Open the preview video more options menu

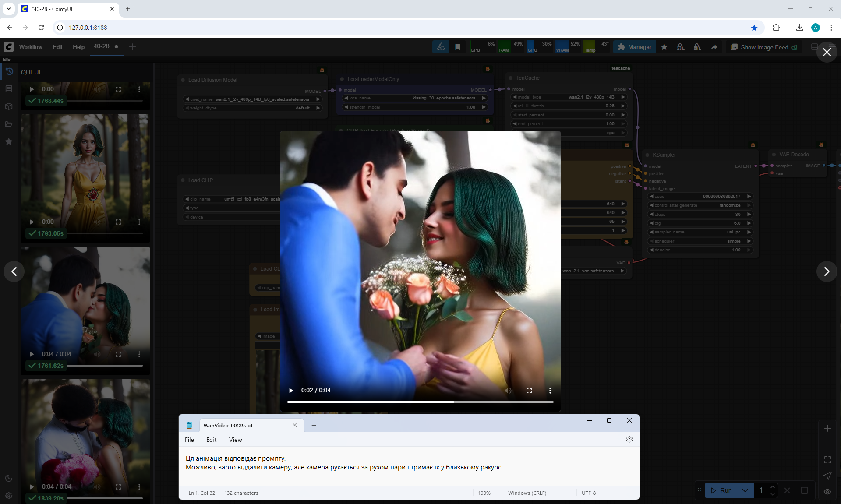click(x=550, y=391)
